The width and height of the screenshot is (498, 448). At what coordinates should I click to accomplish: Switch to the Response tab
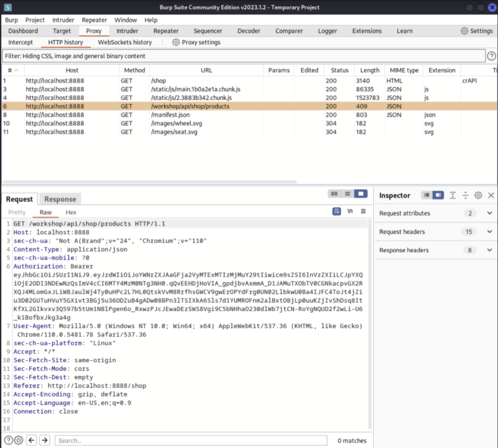pyautogui.click(x=60, y=199)
